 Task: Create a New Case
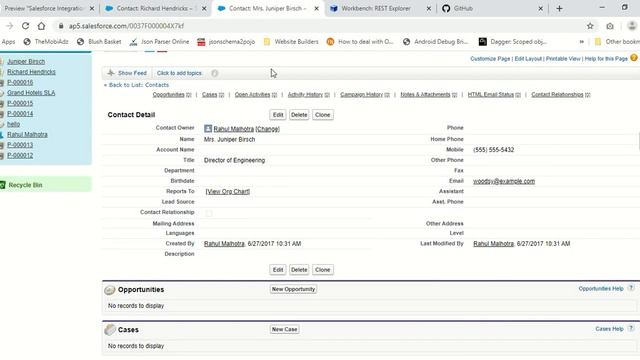(284, 329)
